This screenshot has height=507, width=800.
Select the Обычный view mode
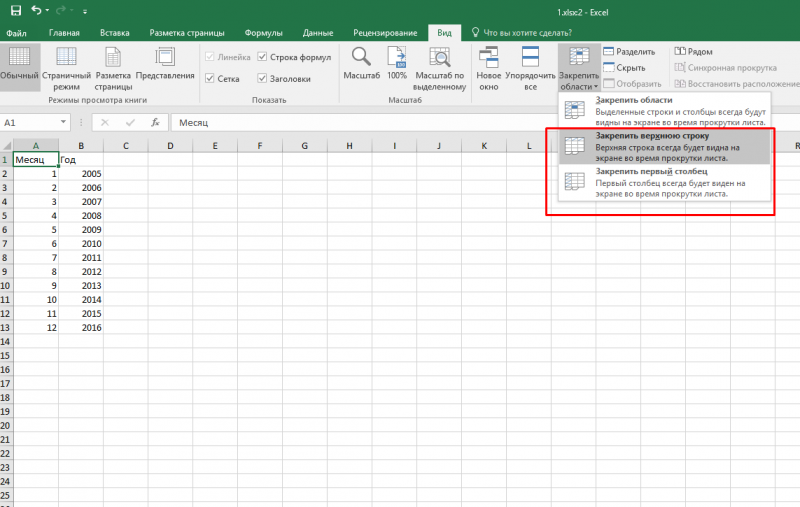19,67
